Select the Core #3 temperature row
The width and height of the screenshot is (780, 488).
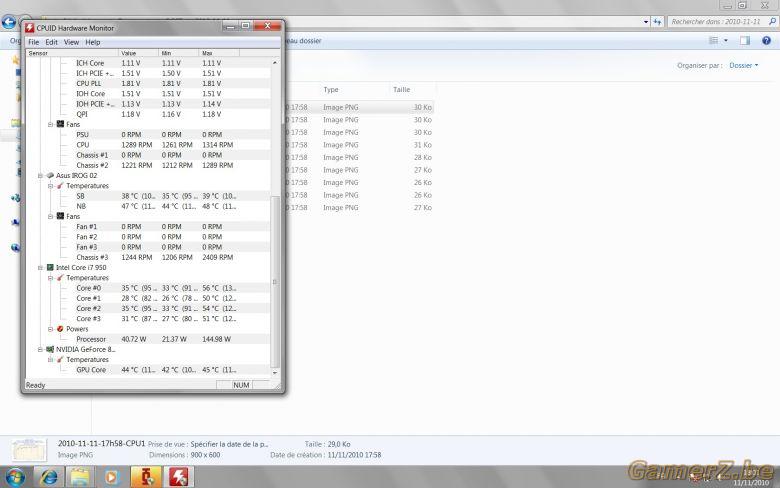click(148, 318)
